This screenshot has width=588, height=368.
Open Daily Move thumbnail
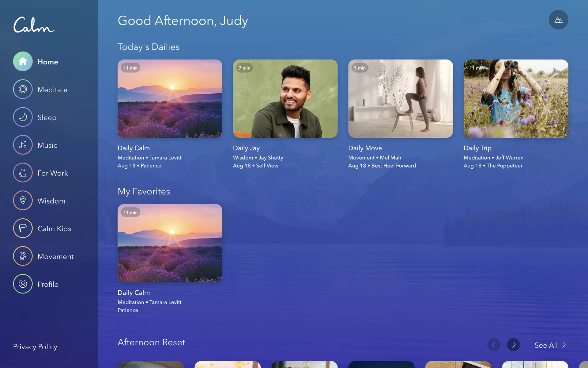[x=400, y=99]
